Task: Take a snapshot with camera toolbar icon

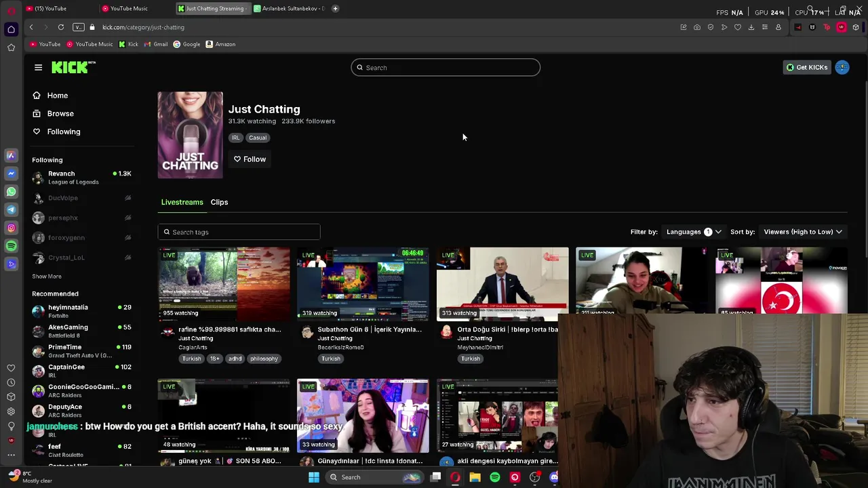Action: coord(697,27)
